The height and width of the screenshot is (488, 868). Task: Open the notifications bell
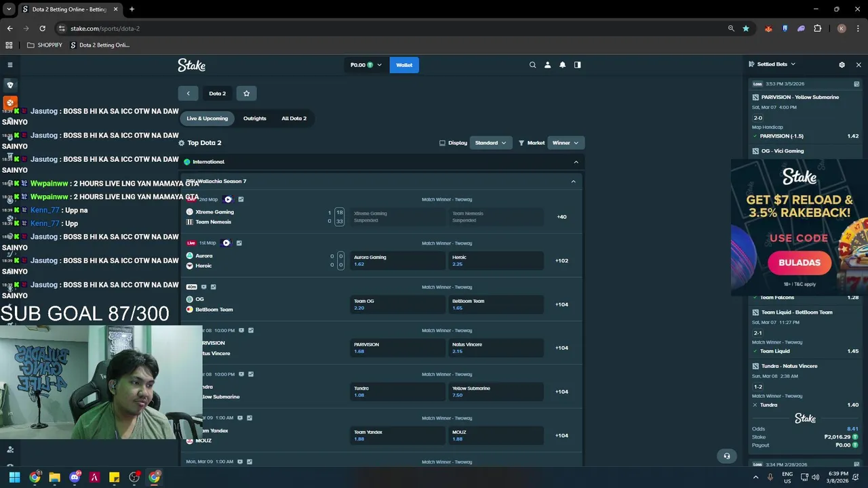pyautogui.click(x=562, y=65)
